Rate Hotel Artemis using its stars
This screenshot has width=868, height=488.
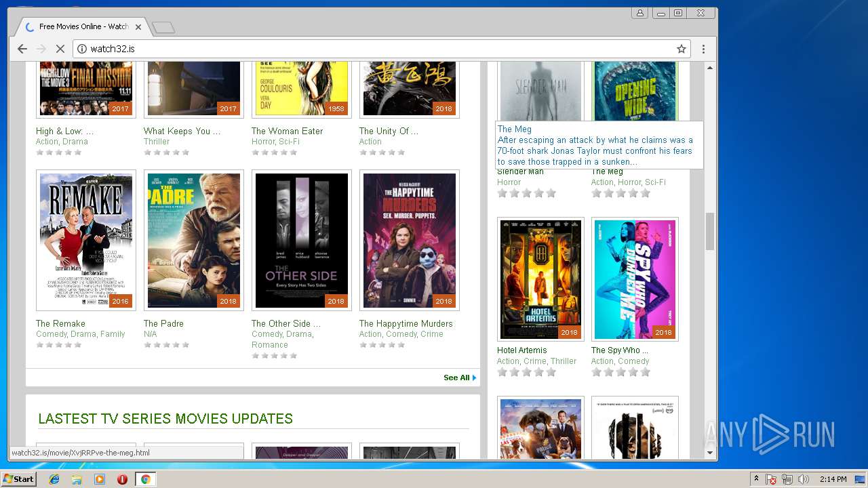[526, 372]
